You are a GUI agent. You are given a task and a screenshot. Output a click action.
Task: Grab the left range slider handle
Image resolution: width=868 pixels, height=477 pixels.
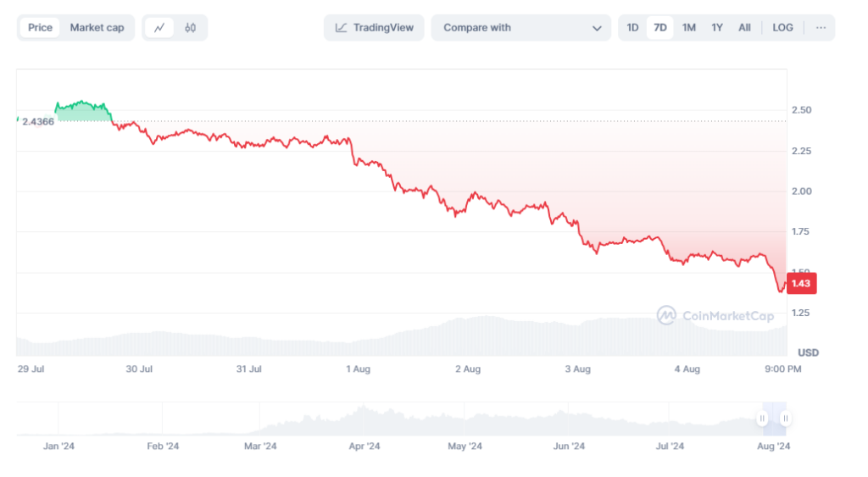(762, 419)
